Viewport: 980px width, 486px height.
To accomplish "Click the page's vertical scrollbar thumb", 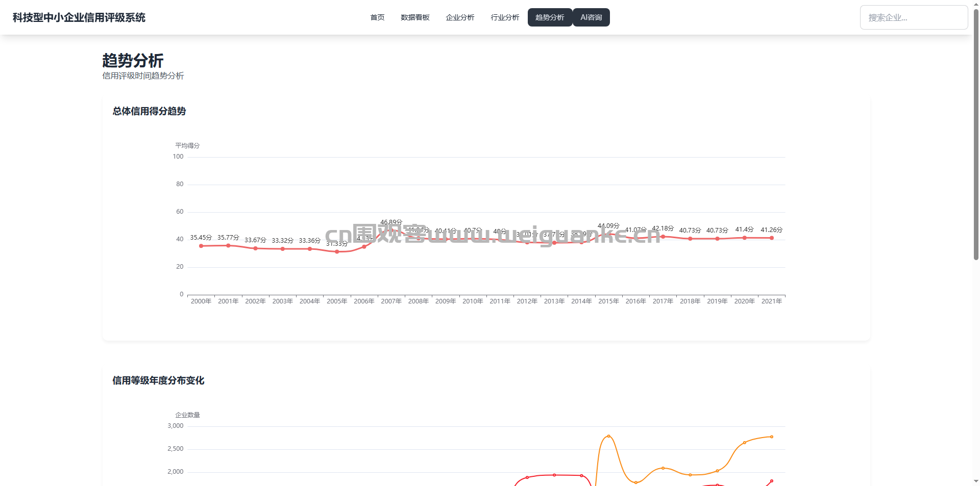I will 976,133.
